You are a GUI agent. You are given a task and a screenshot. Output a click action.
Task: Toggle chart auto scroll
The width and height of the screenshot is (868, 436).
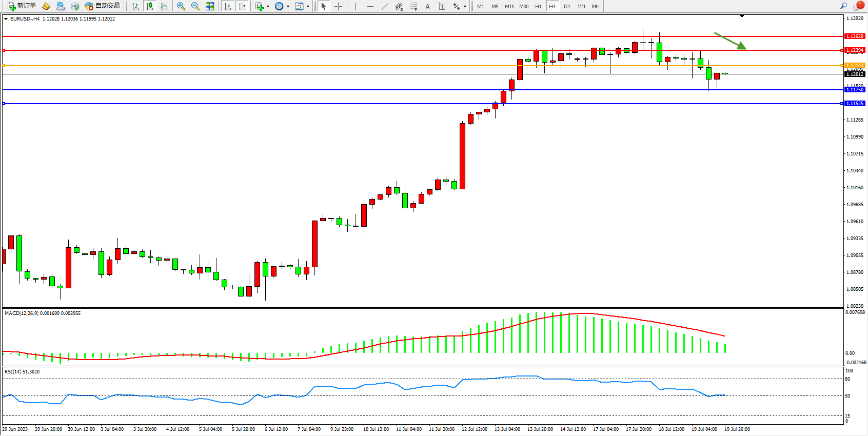(x=228, y=6)
